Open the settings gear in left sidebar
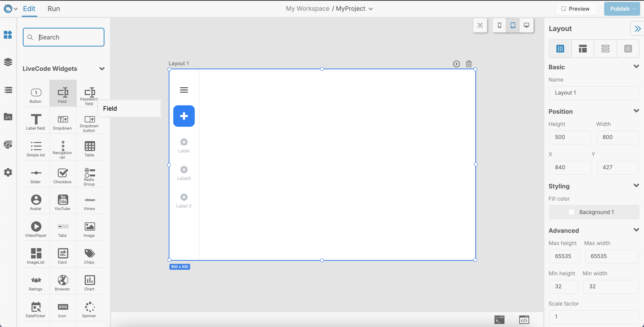Screen dimensions: 644x327 [x=8, y=172]
